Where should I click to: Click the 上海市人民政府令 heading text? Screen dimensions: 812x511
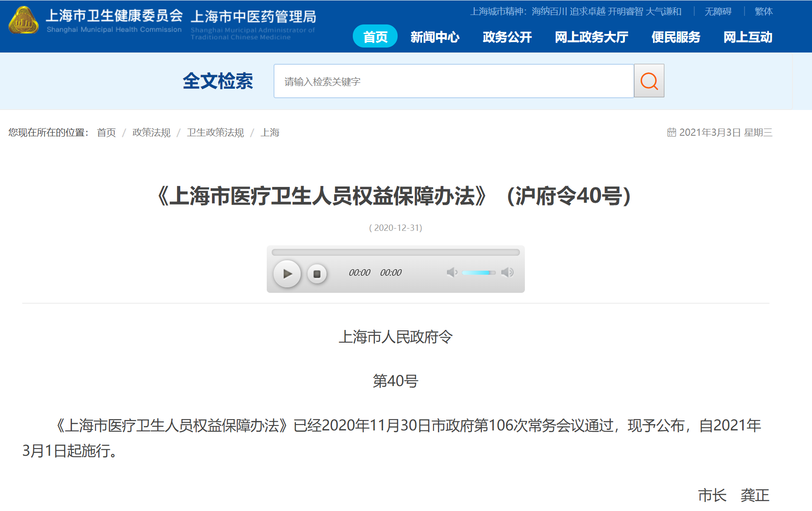pos(395,337)
